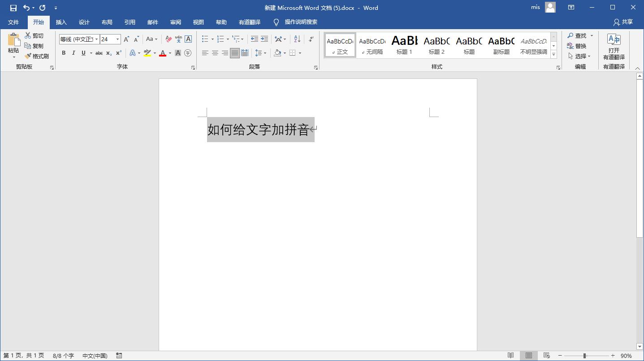This screenshot has width=644, height=361.
Task: Click the 共享 button
Action: pyautogui.click(x=623, y=22)
